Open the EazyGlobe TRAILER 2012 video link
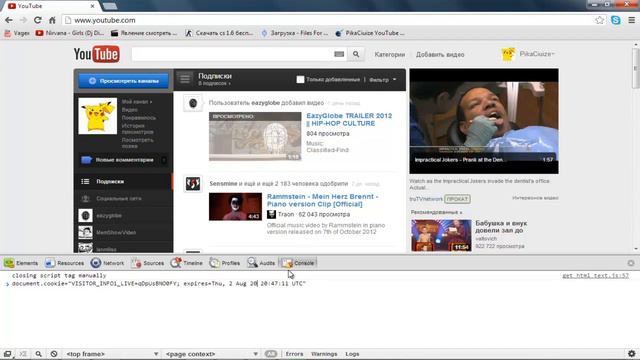The width and height of the screenshot is (640, 360). coord(349,120)
